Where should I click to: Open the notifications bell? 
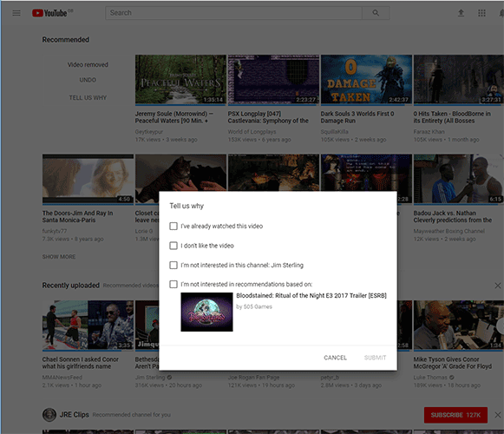pos(501,13)
